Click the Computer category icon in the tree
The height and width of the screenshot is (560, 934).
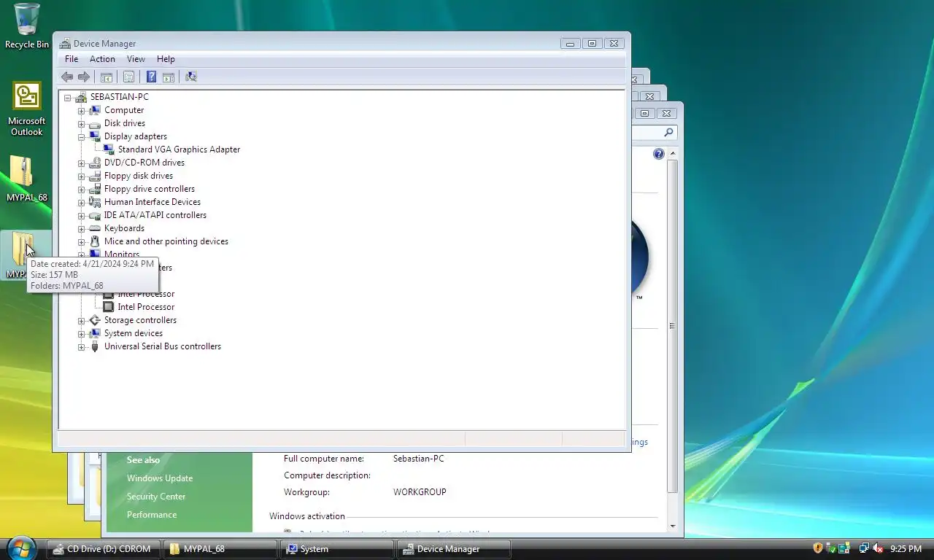click(x=95, y=110)
